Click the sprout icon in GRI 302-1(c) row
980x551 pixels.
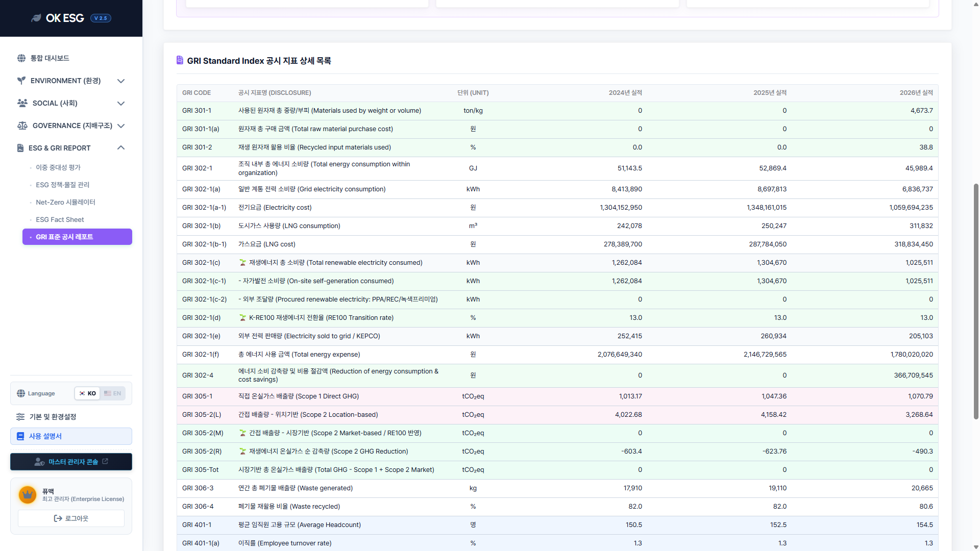point(243,263)
